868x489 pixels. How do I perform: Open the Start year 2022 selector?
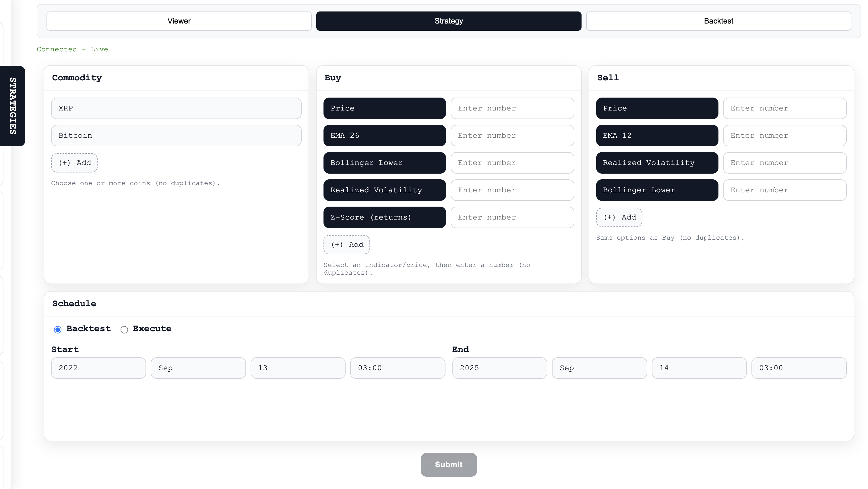(98, 368)
